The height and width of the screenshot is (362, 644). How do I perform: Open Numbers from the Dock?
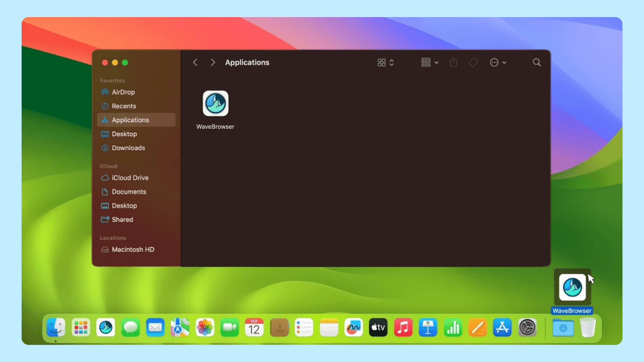pyautogui.click(x=453, y=328)
